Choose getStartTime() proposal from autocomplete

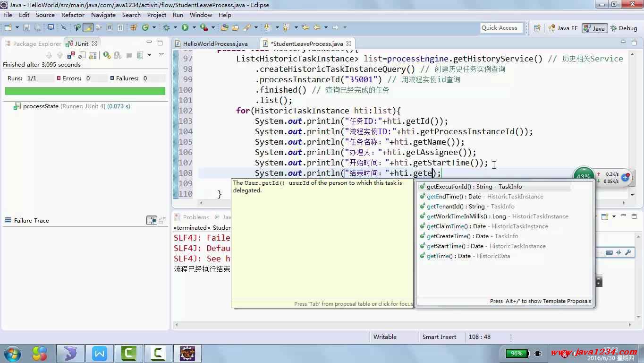[494, 246]
